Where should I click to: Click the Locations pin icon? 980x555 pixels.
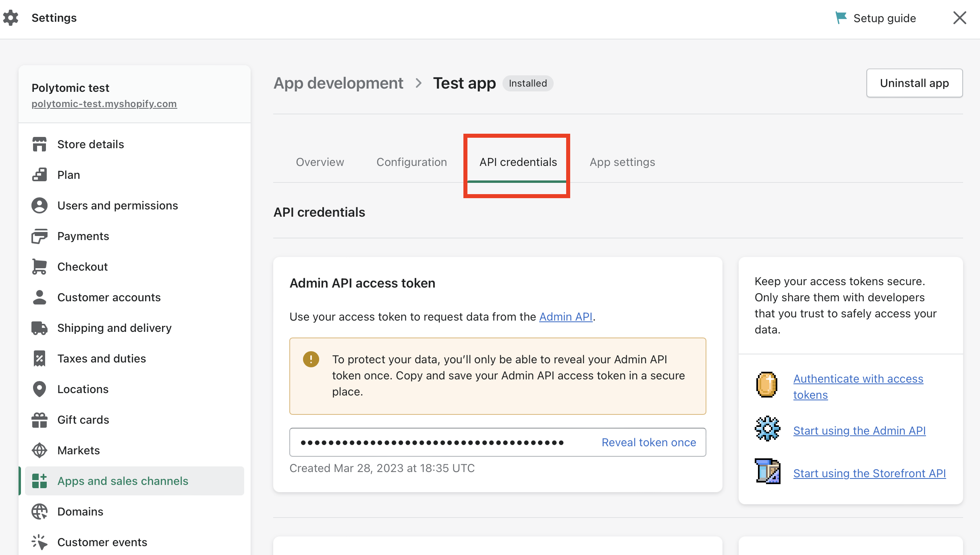click(x=39, y=389)
